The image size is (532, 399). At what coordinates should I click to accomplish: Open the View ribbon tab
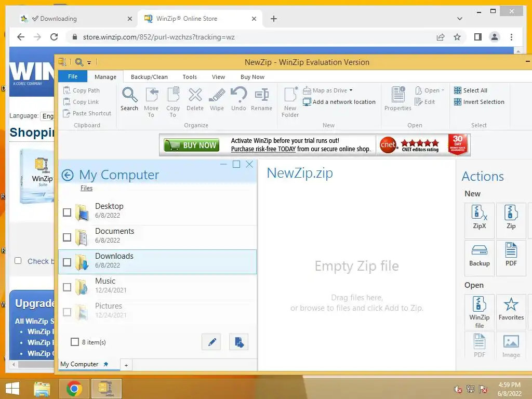(x=218, y=77)
